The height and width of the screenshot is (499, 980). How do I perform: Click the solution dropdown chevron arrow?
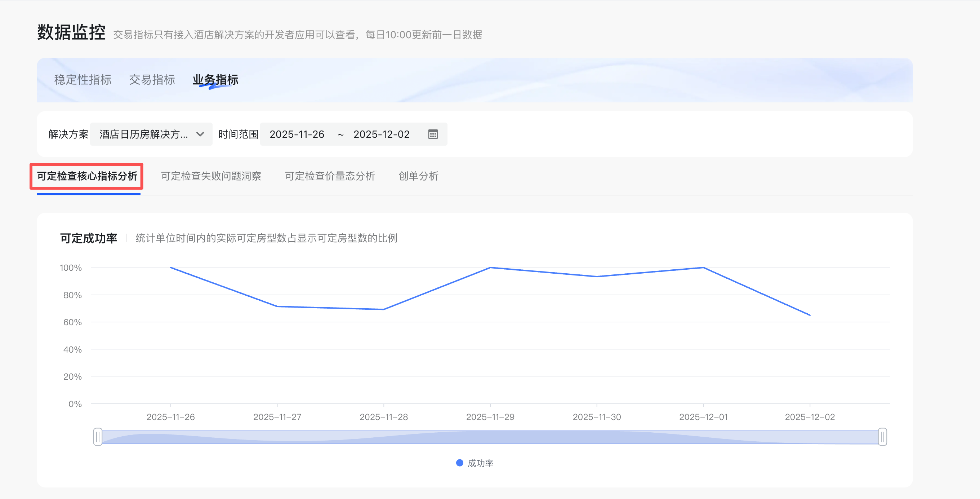coord(200,134)
